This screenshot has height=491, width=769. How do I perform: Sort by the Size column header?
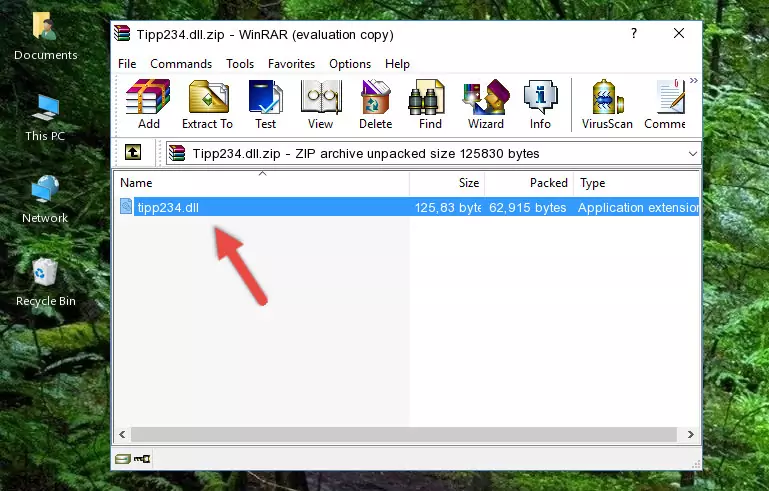pos(447,183)
